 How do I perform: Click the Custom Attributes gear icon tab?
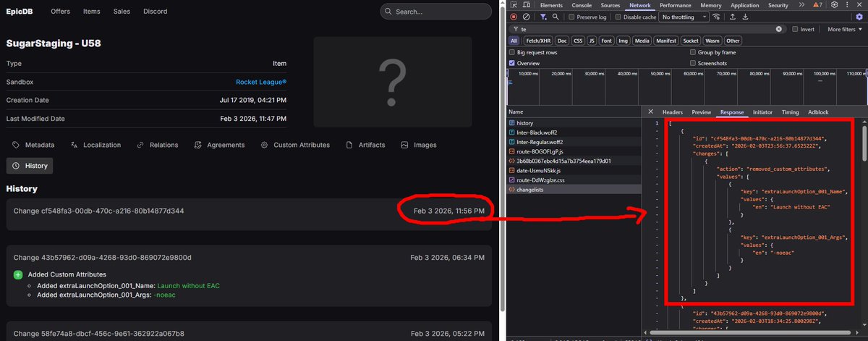coord(264,145)
